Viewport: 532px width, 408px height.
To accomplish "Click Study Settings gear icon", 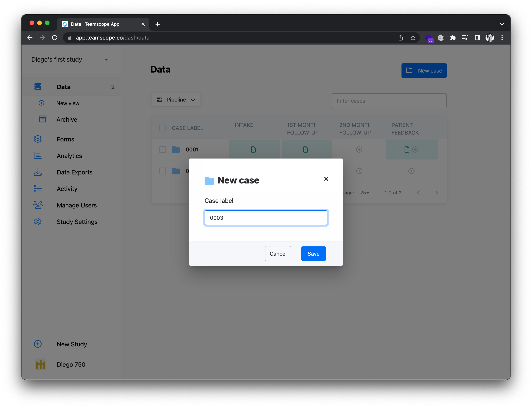I will click(38, 222).
